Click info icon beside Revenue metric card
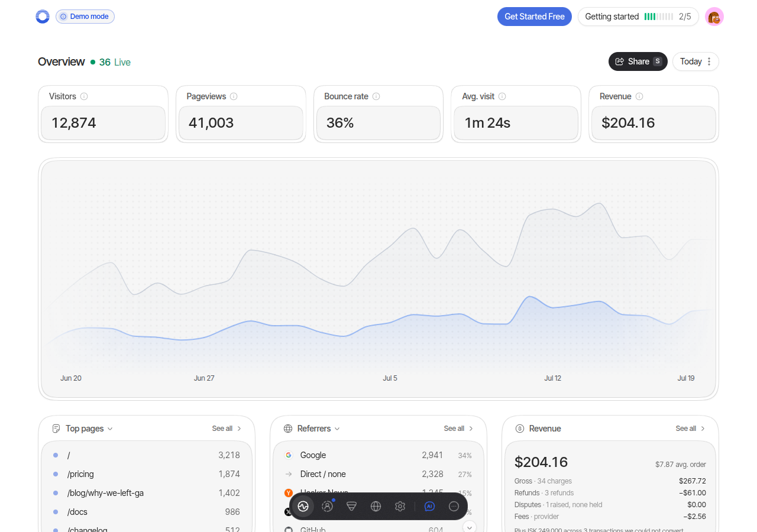The image size is (757, 532). pyautogui.click(x=639, y=96)
